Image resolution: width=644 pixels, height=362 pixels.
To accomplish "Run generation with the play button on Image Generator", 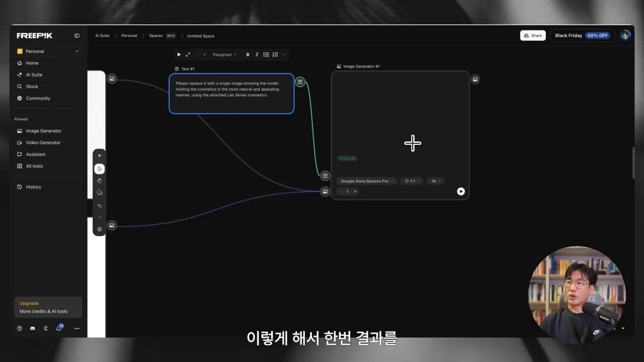I will tap(461, 191).
